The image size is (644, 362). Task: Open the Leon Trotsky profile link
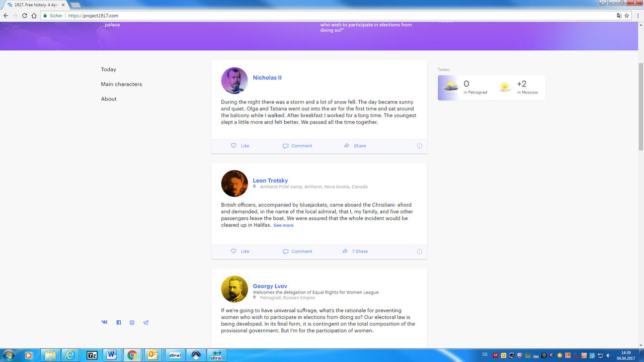(270, 180)
